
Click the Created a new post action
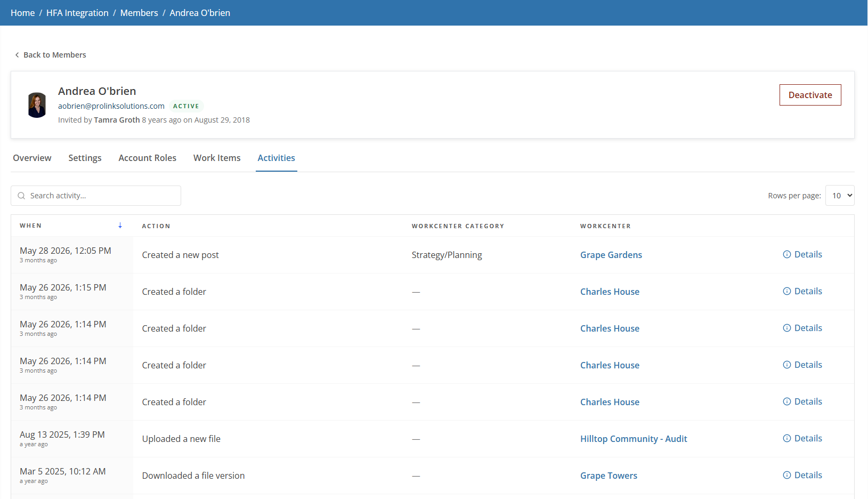180,255
